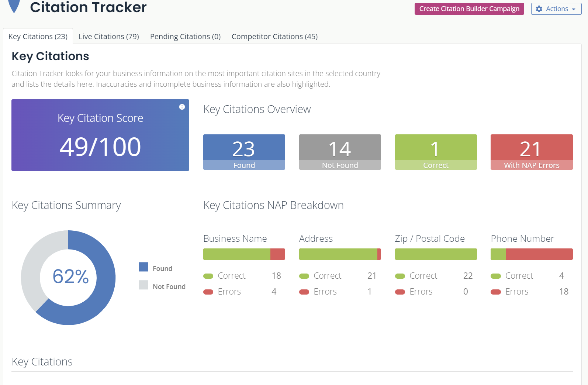Click the red 21 With NAP Errors tile
588x385 pixels.
click(531, 152)
